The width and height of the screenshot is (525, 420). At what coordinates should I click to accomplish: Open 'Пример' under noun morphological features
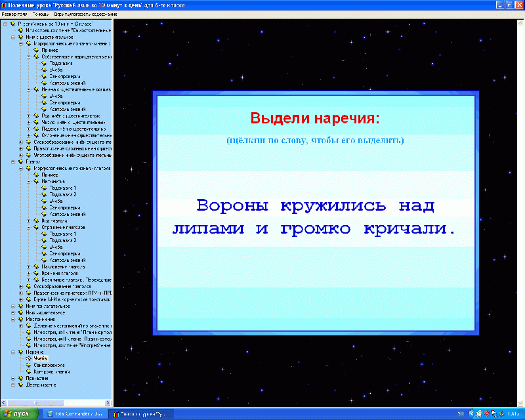coord(50,51)
